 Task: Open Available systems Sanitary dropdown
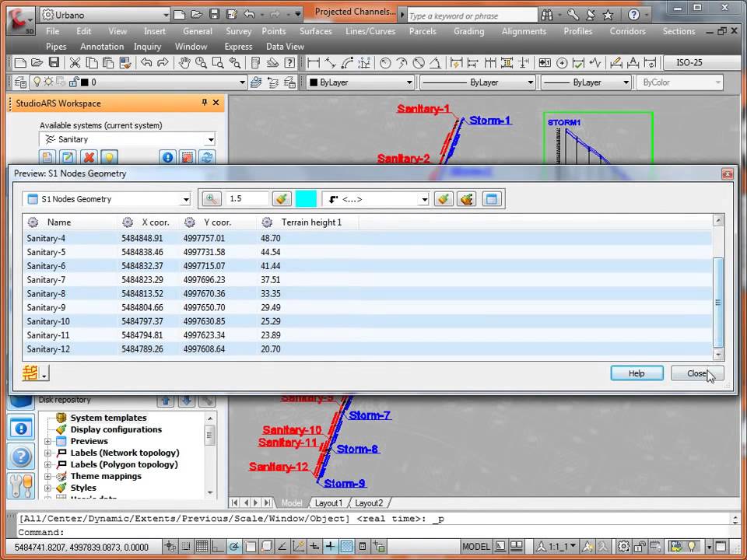click(x=211, y=139)
